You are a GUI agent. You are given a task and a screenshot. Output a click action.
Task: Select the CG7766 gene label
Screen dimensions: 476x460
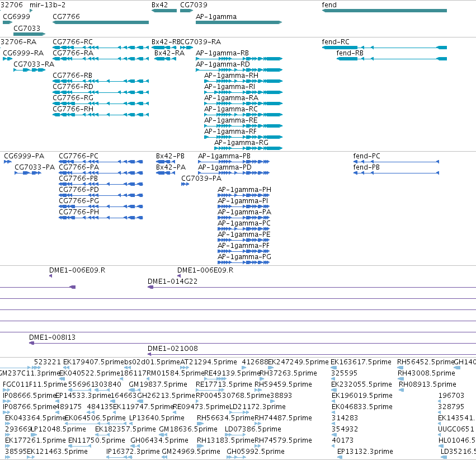[x=66, y=17]
